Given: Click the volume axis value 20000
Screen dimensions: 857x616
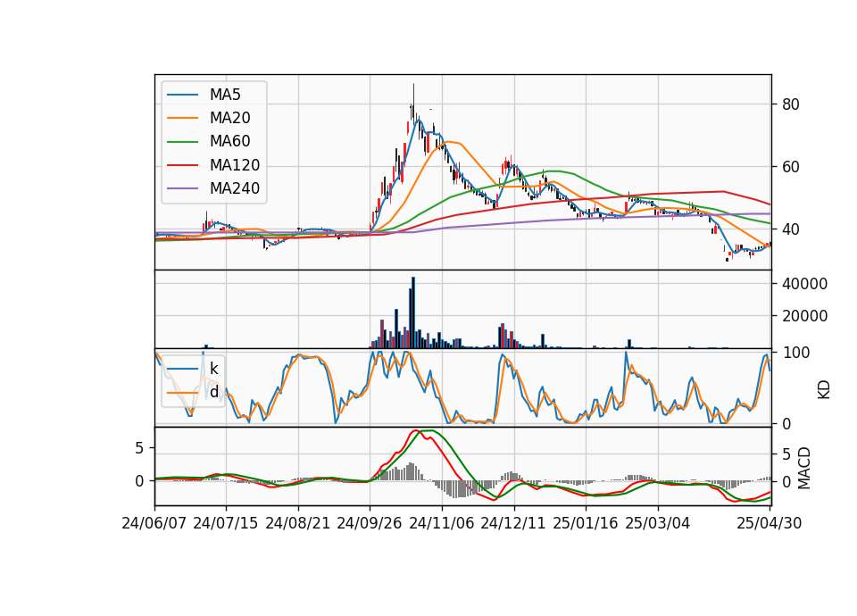Looking at the screenshot, I should 804,316.
